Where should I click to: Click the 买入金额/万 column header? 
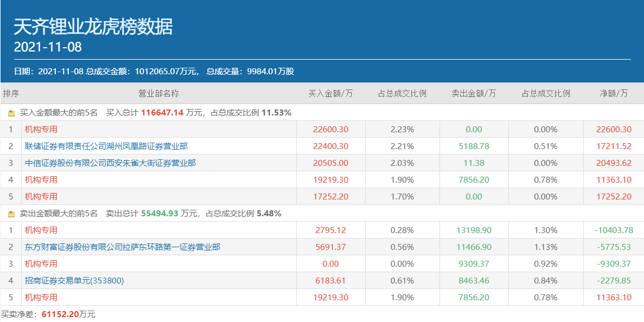click(x=330, y=94)
